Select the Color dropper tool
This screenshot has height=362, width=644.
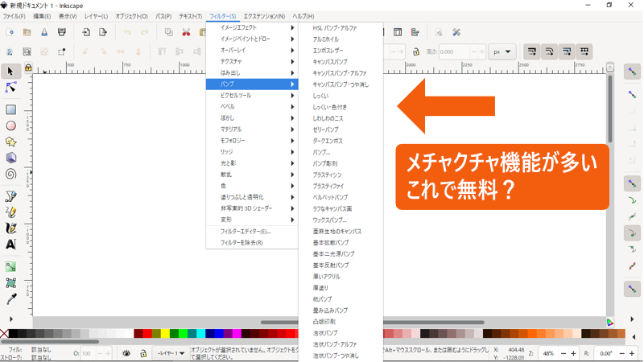pos(10,299)
